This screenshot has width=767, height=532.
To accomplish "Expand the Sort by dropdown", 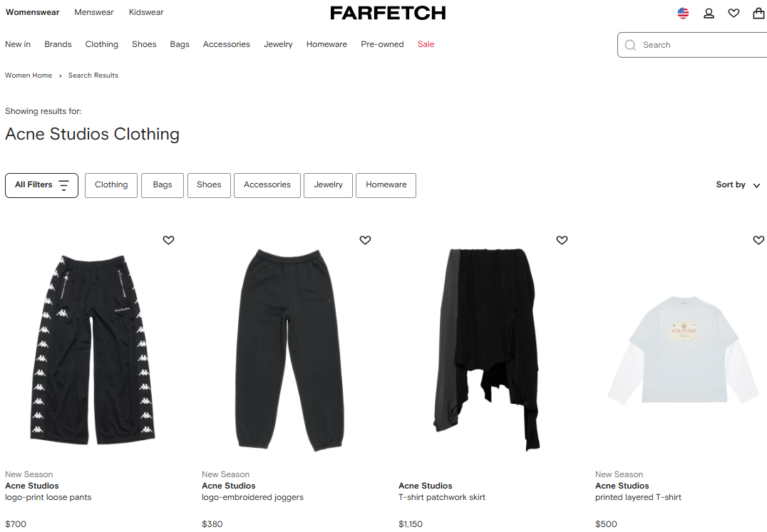I will coord(738,184).
